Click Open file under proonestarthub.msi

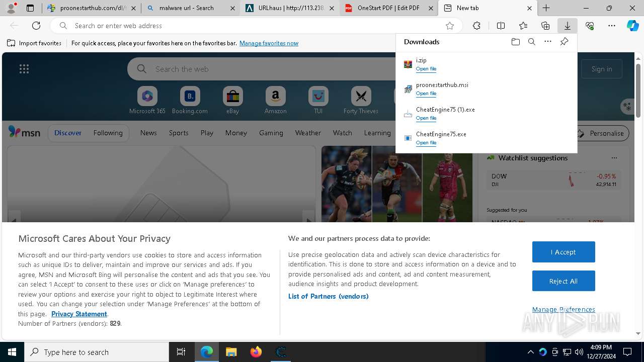click(x=426, y=94)
